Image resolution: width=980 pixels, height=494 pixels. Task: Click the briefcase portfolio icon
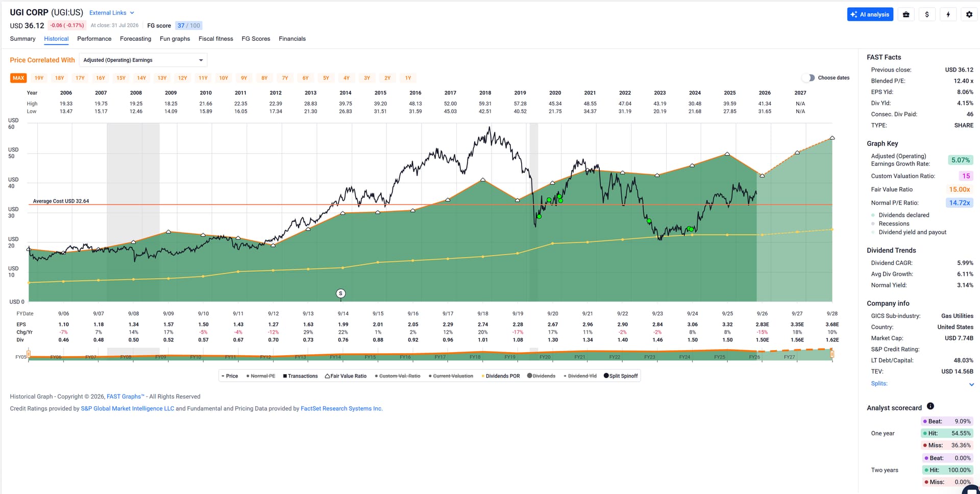(906, 14)
